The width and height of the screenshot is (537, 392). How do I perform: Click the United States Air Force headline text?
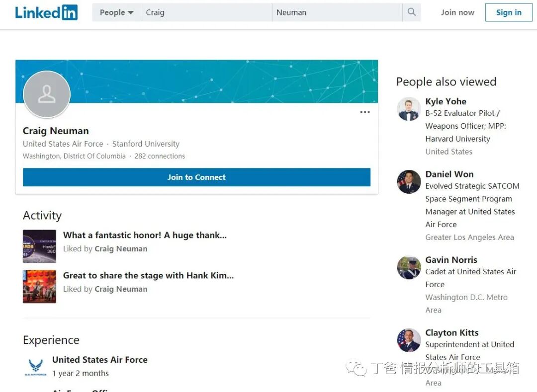63,144
